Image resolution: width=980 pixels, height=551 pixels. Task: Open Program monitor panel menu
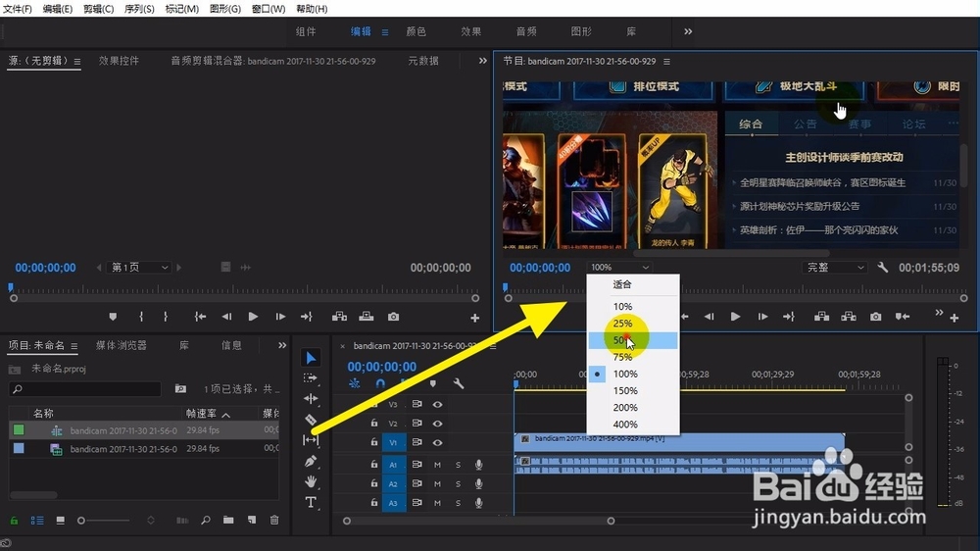point(666,62)
